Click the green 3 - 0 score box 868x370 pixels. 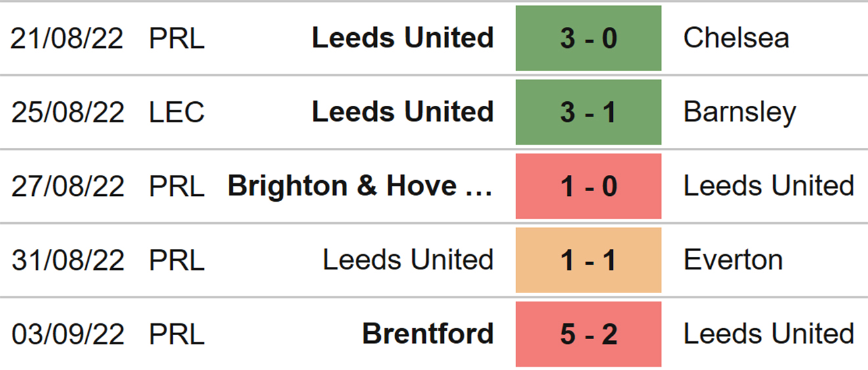588,38
